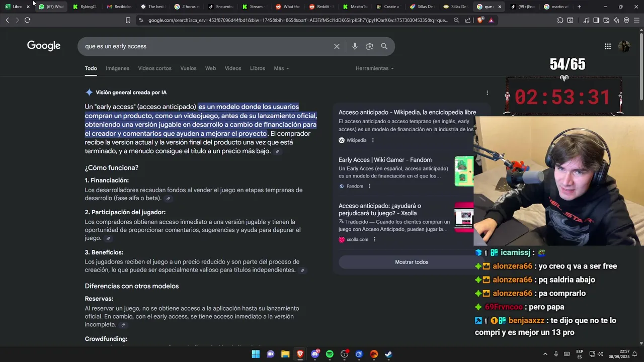Viewport: 644px width, 362px height.
Task: Open link icon after Reservas paragraph
Action: click(123, 325)
